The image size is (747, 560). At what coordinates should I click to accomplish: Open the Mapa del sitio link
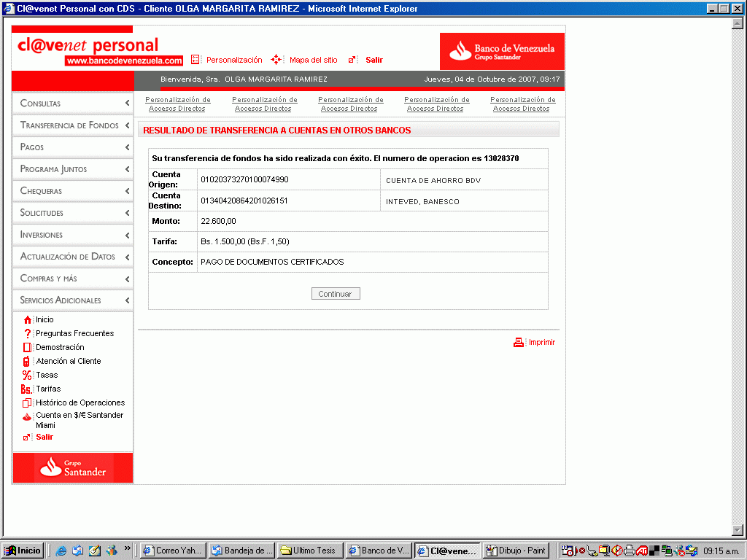click(x=313, y=60)
